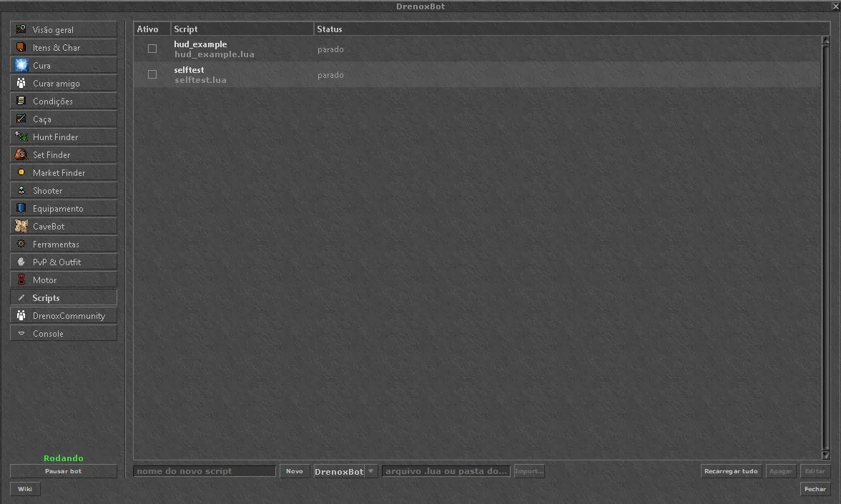Click Recarregar tudo button

click(x=731, y=471)
